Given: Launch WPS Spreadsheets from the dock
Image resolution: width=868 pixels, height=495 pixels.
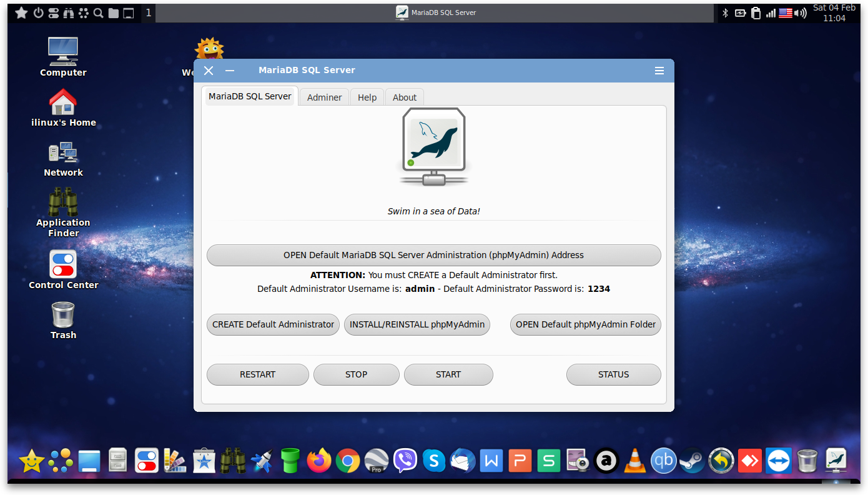Looking at the screenshot, I should click(549, 461).
